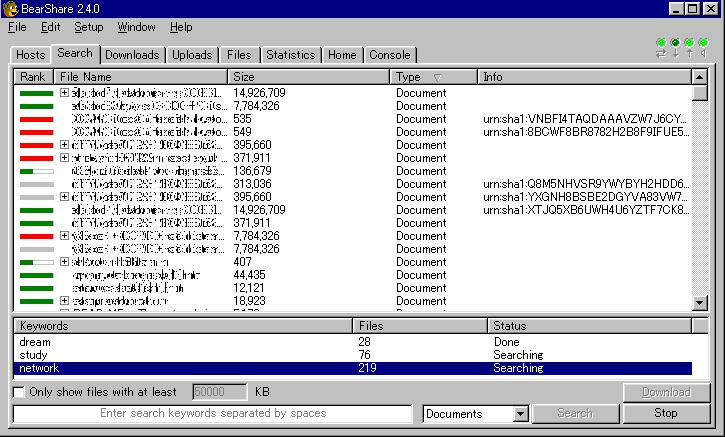Sort results by the File Name header

pyautogui.click(x=141, y=77)
